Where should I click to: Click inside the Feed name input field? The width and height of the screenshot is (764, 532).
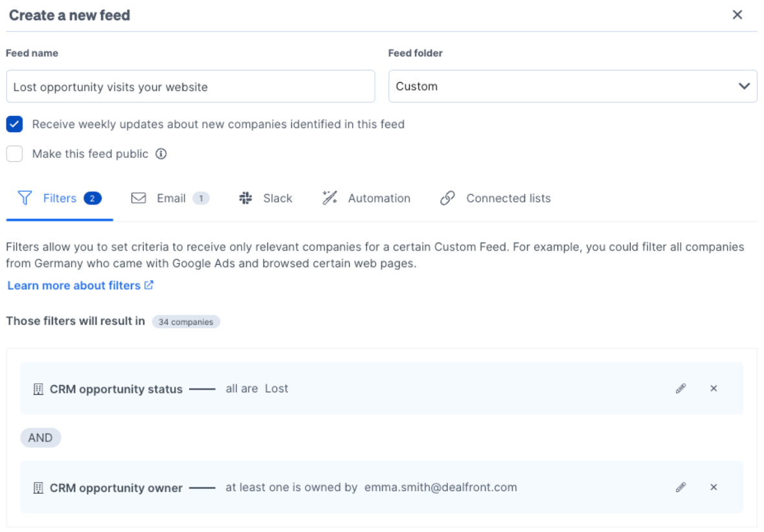pos(190,86)
